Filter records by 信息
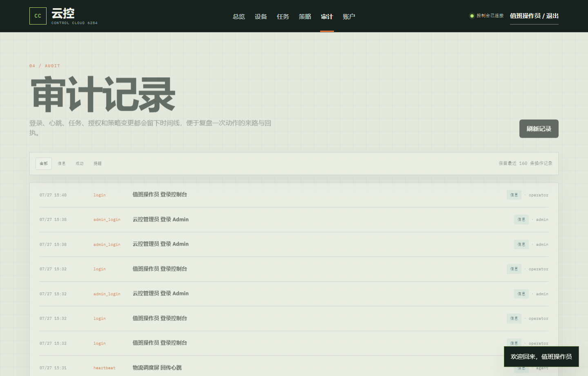588x376 pixels. (x=62, y=163)
